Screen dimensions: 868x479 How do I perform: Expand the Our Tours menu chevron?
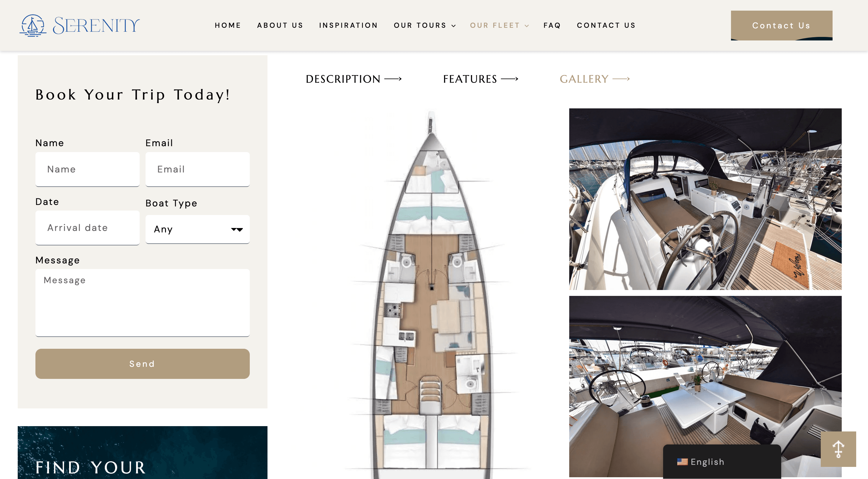(453, 26)
